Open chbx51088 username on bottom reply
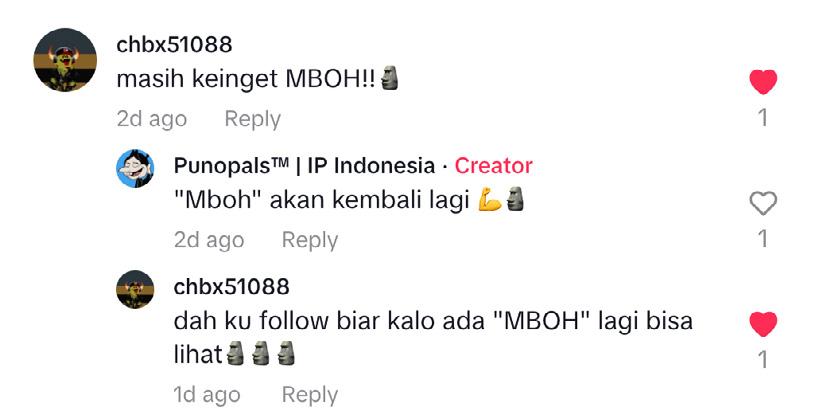The image size is (827, 419). coord(232,287)
